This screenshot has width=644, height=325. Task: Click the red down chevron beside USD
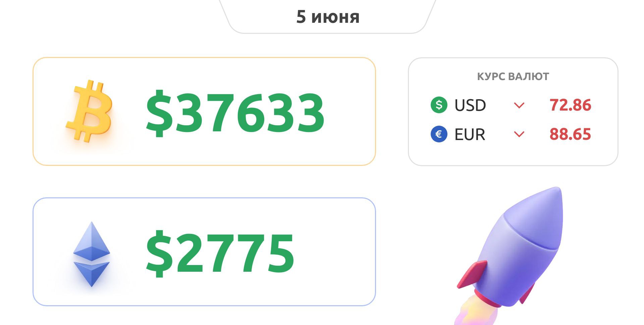click(519, 106)
